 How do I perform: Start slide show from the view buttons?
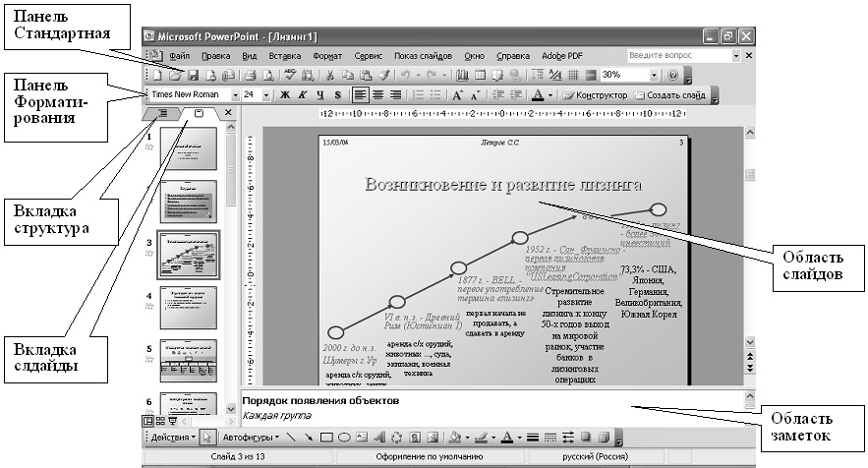tap(172, 421)
